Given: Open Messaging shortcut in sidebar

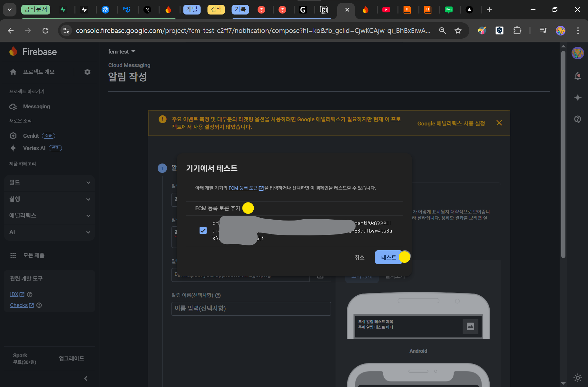Looking at the screenshot, I should pos(36,106).
